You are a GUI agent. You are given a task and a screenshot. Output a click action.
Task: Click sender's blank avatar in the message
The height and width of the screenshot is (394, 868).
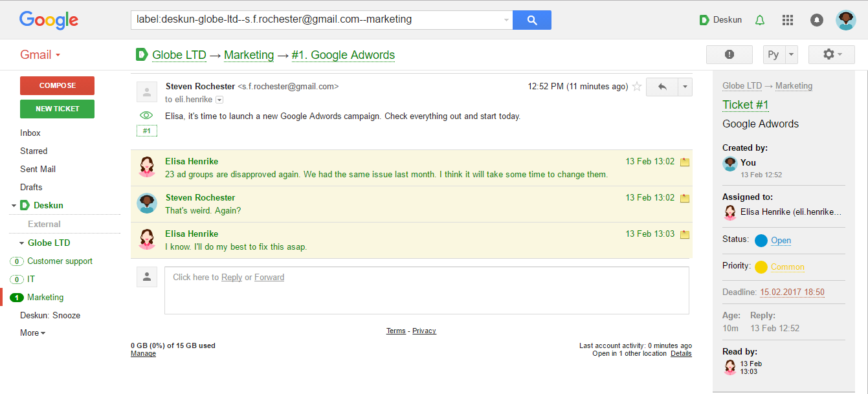click(x=147, y=92)
